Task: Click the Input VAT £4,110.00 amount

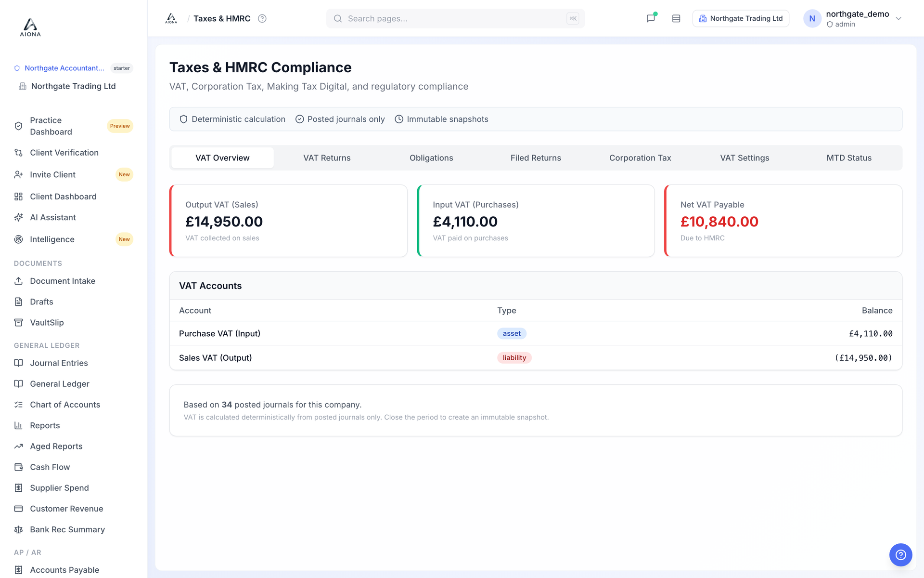Action: click(x=465, y=222)
